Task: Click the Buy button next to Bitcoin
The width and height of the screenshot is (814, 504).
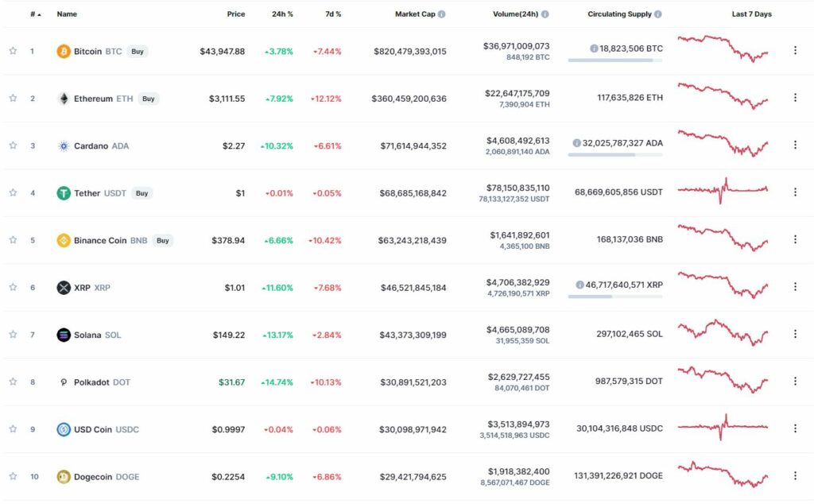Action: [137, 52]
